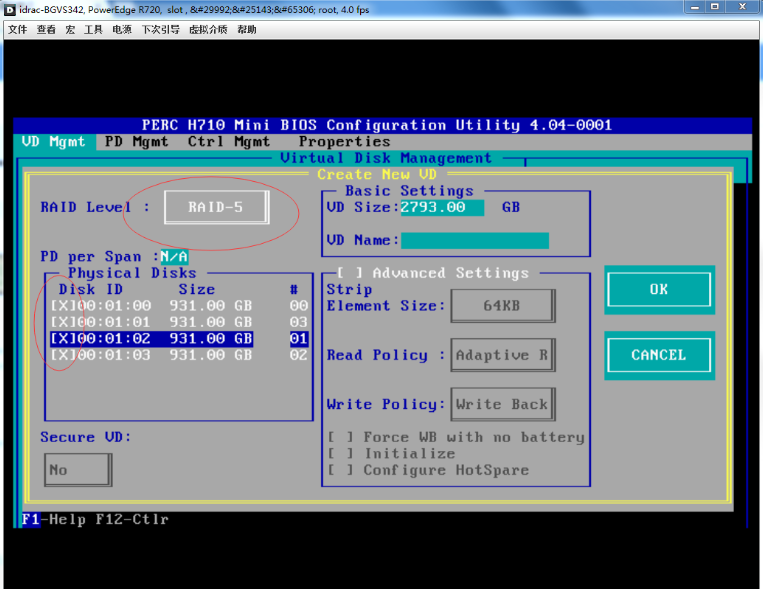
Task: Open the Adaptive R read policy dropdown
Action: (502, 355)
